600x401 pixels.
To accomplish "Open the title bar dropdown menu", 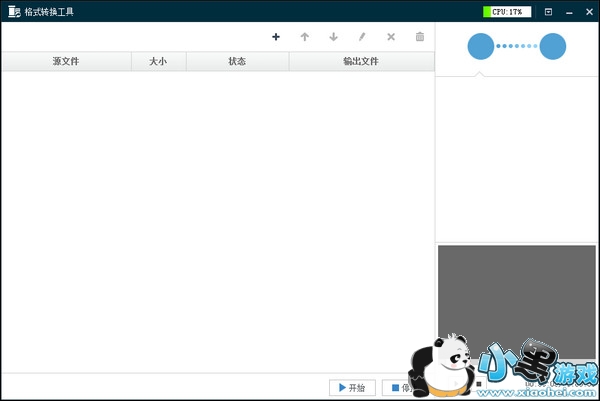I will point(548,12).
